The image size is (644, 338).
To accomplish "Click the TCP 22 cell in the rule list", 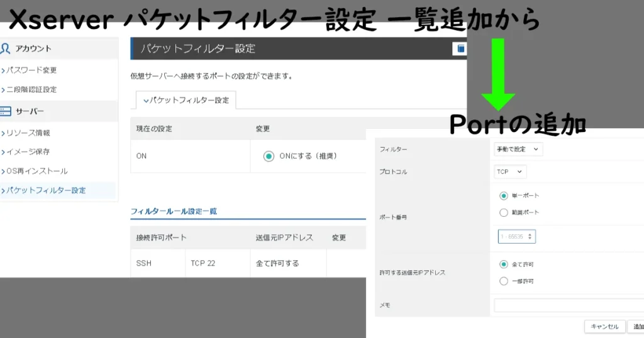I will tap(218, 263).
